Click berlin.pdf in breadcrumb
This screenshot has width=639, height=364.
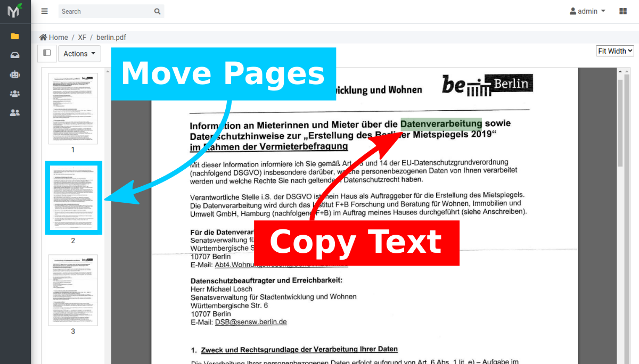coord(111,37)
